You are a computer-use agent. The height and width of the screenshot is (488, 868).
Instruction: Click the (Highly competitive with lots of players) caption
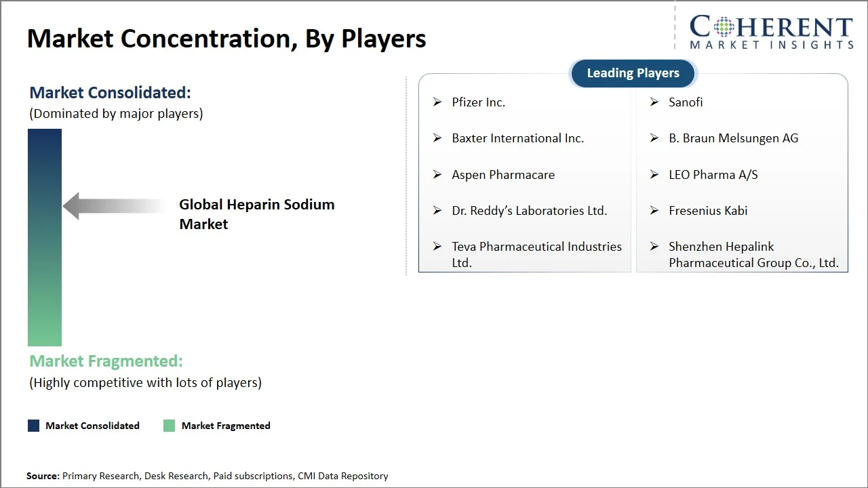click(x=145, y=383)
